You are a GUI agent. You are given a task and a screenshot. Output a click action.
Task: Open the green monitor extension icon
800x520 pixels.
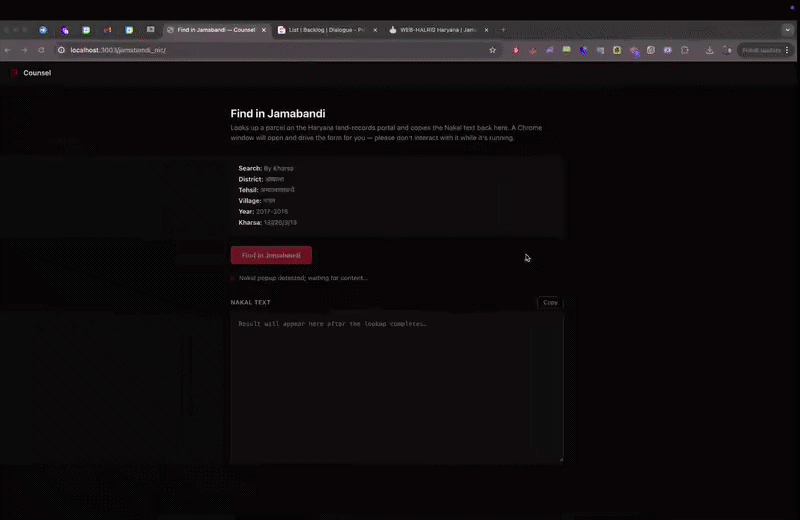click(566, 50)
